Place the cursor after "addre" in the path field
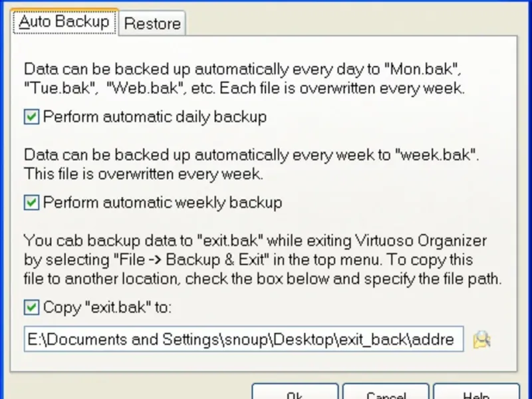This screenshot has height=399, width=532. click(x=455, y=339)
